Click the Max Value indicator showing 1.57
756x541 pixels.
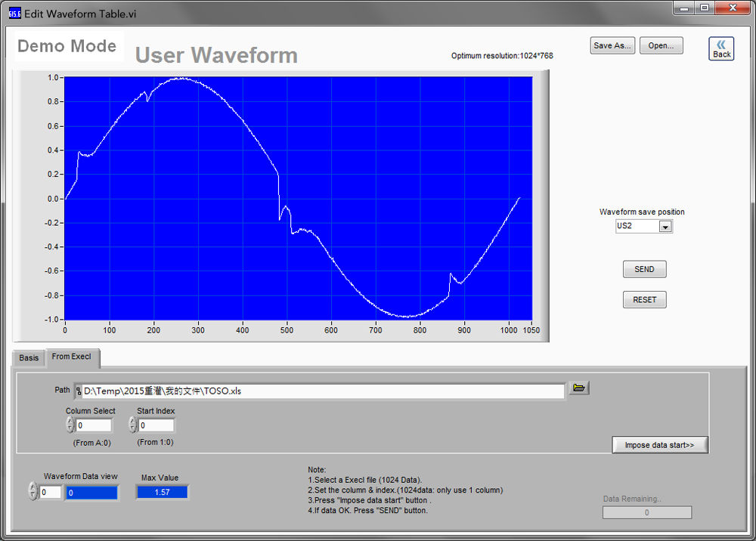(162, 492)
